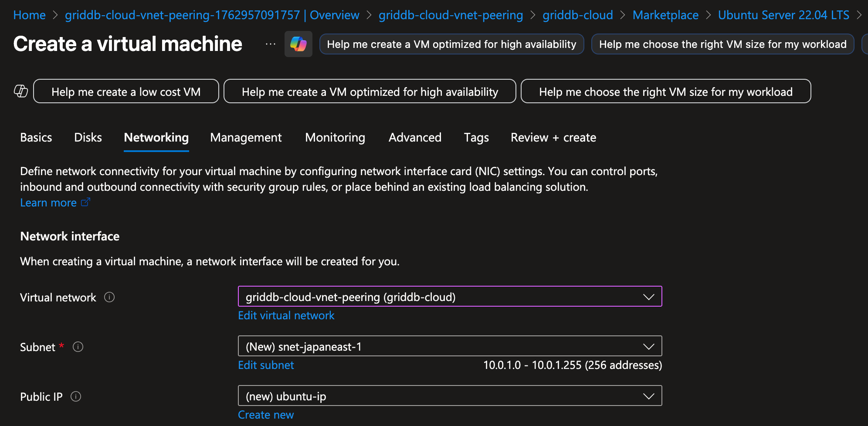Viewport: 868px width, 426px height.
Task: Click Edit virtual network link
Action: (x=286, y=315)
